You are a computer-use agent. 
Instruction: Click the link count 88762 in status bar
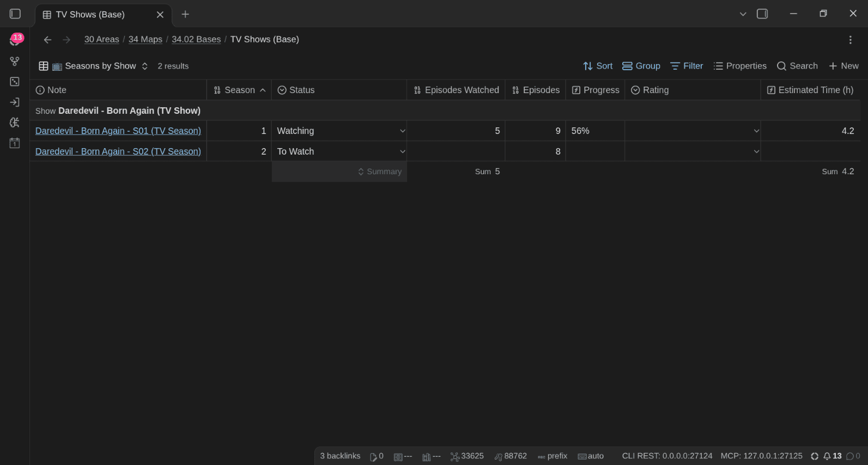pyautogui.click(x=511, y=456)
